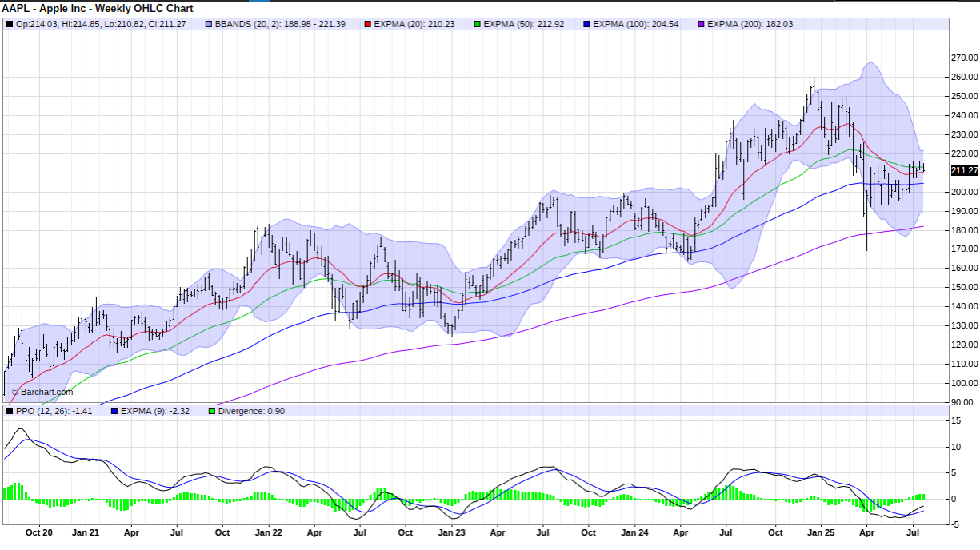The width and height of the screenshot is (980, 550).
Task: Click the 260.00 price axis label
Action: [966, 77]
